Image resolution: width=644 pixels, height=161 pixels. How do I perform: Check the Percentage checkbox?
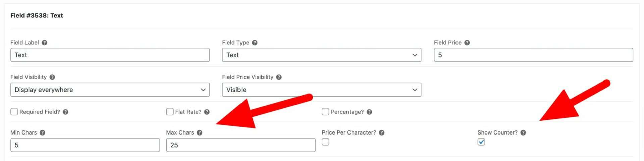coord(325,112)
